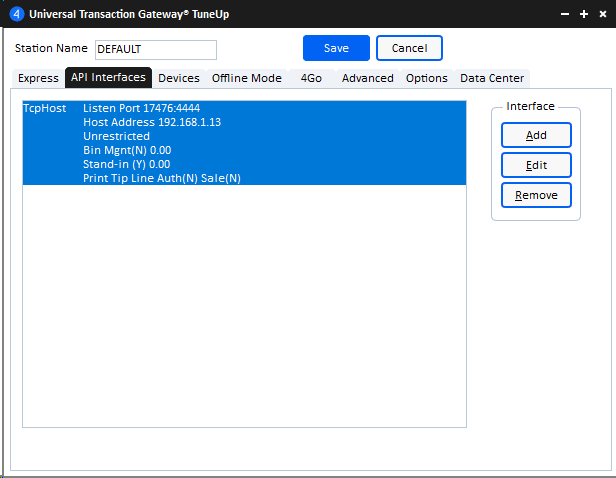
Task: Click the Listen Port 17476:4444 line
Action: click(x=141, y=108)
